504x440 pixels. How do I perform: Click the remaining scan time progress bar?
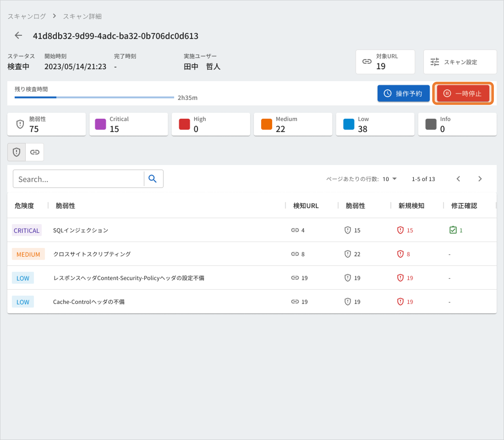[94, 97]
